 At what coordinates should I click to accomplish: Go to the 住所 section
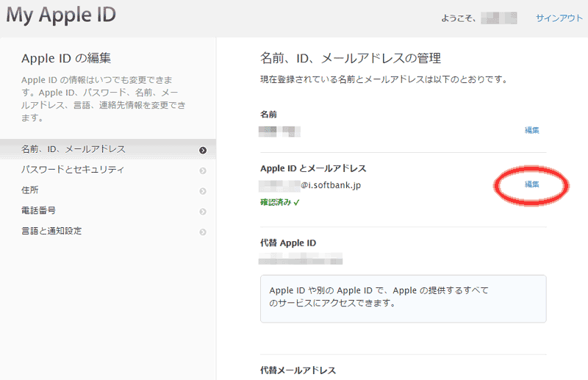pos(31,190)
